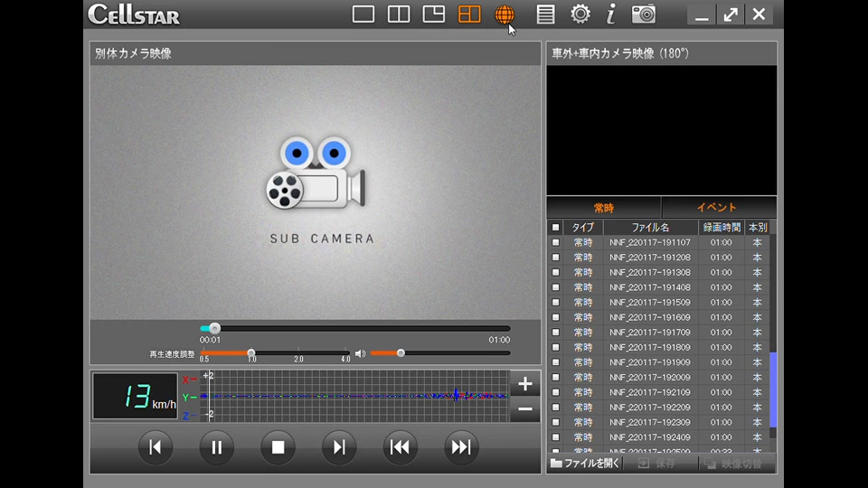
Task: Capture a snapshot with camera icon
Action: click(644, 14)
